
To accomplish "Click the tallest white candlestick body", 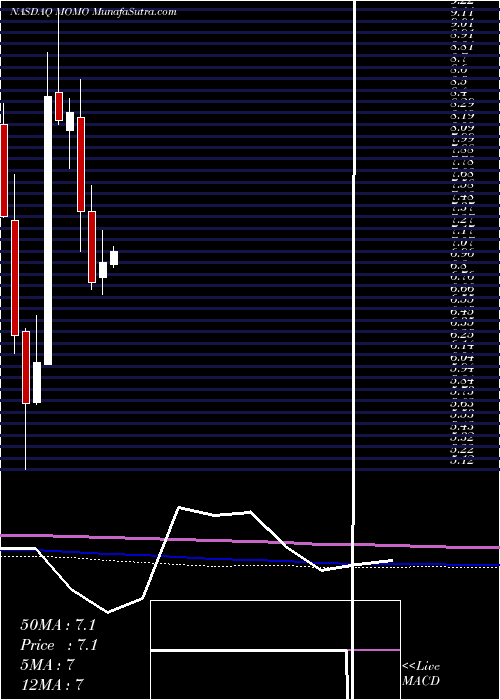I will point(48,231).
